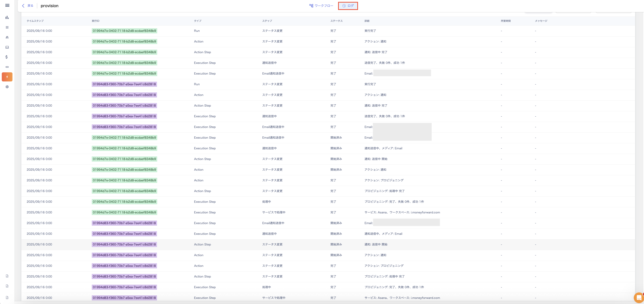Image resolution: width=644 pixels, height=304 pixels.
Task: Click the first document icon at sidebar bottom
Action: pos(7,276)
